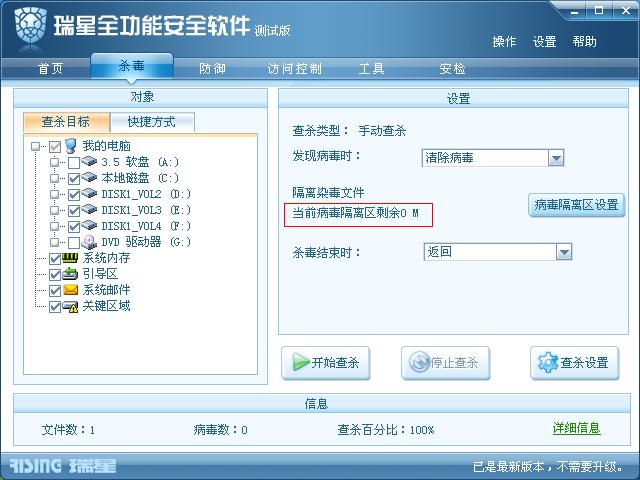
Task: Click the RISING 瑞星 logo in the footer
Action: 62,466
